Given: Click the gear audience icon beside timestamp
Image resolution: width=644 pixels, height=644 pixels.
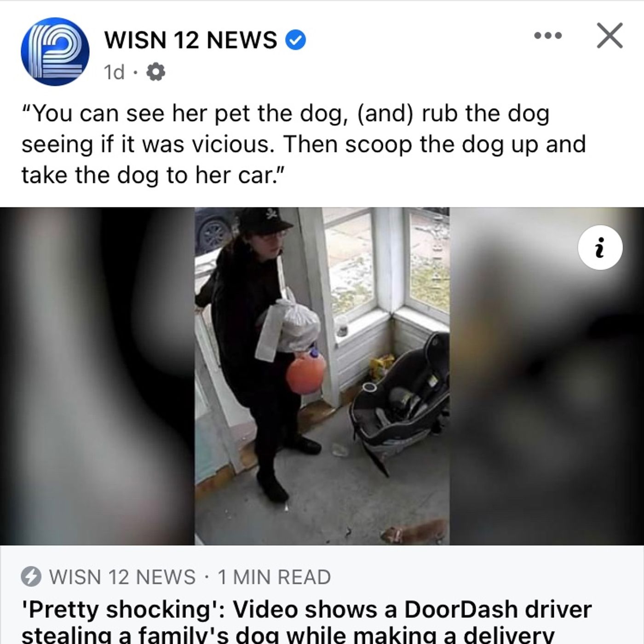Looking at the screenshot, I should (x=156, y=72).
